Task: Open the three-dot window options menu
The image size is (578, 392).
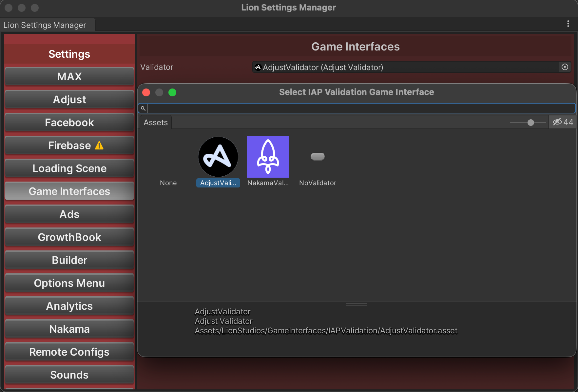Action: click(568, 24)
